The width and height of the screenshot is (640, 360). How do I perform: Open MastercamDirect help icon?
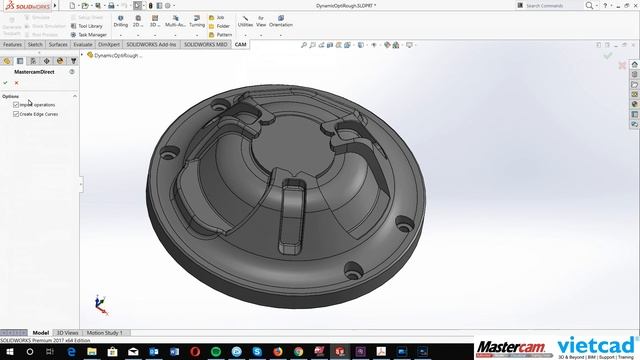(x=72, y=72)
